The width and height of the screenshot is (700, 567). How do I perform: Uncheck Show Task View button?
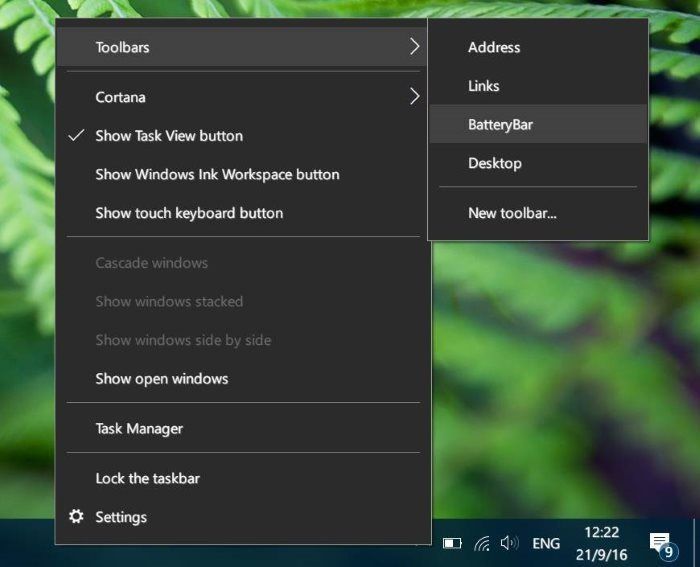pyautogui.click(x=242, y=136)
